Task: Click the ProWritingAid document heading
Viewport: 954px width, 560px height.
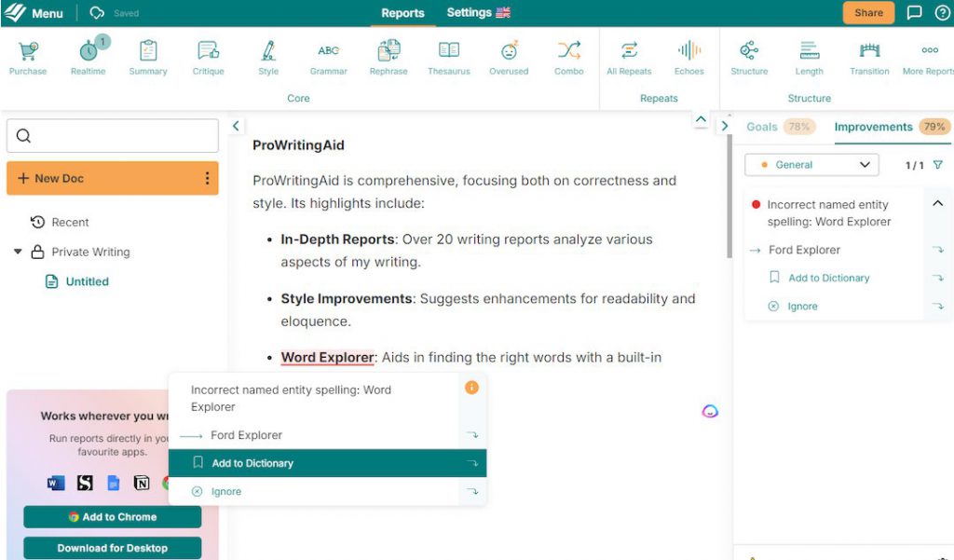Action: pyautogui.click(x=298, y=144)
